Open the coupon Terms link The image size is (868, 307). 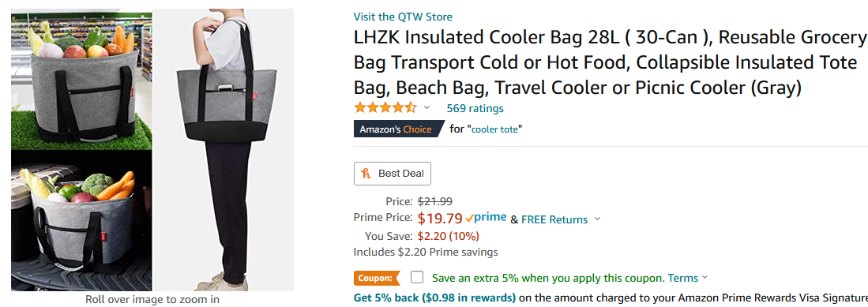683,278
